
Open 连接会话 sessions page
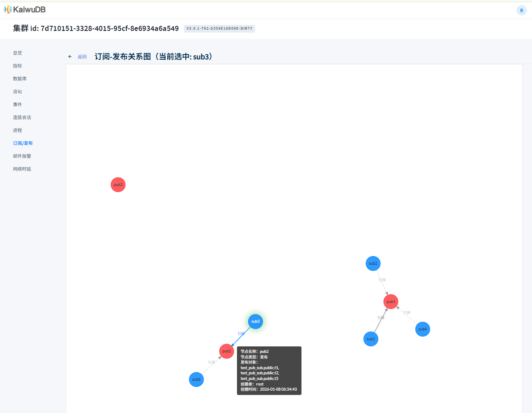(x=22, y=117)
